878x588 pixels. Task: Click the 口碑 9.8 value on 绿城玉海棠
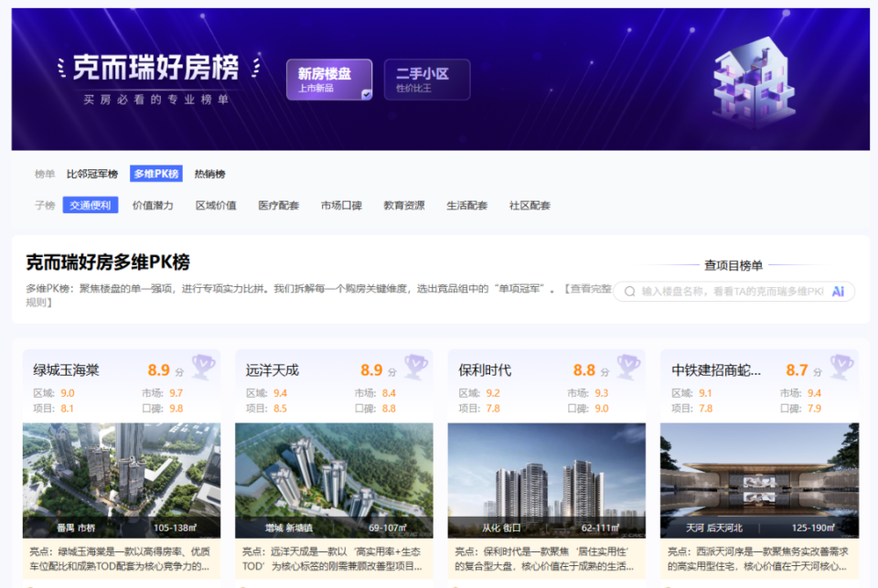click(177, 409)
